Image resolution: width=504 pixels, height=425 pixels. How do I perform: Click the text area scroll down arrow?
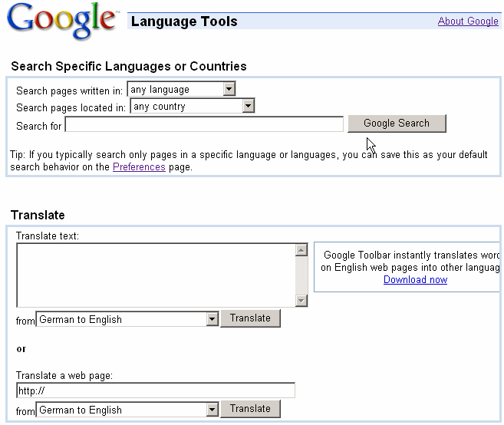(x=301, y=301)
